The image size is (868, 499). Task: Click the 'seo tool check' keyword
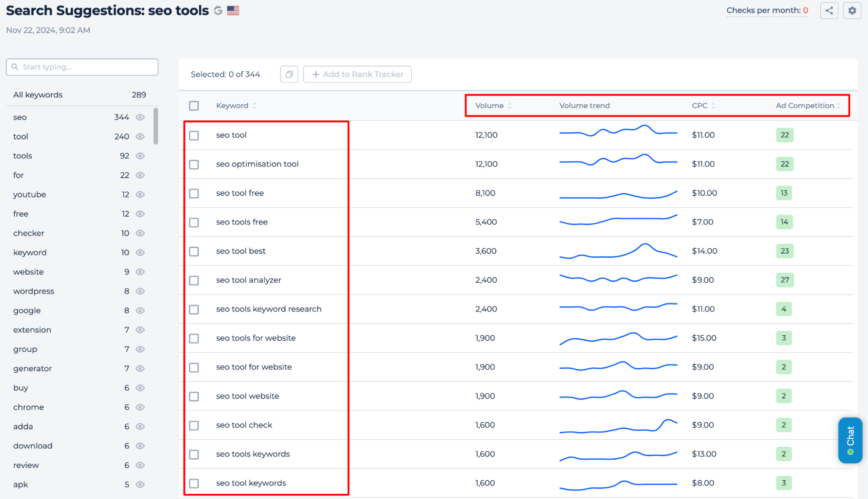click(x=244, y=425)
